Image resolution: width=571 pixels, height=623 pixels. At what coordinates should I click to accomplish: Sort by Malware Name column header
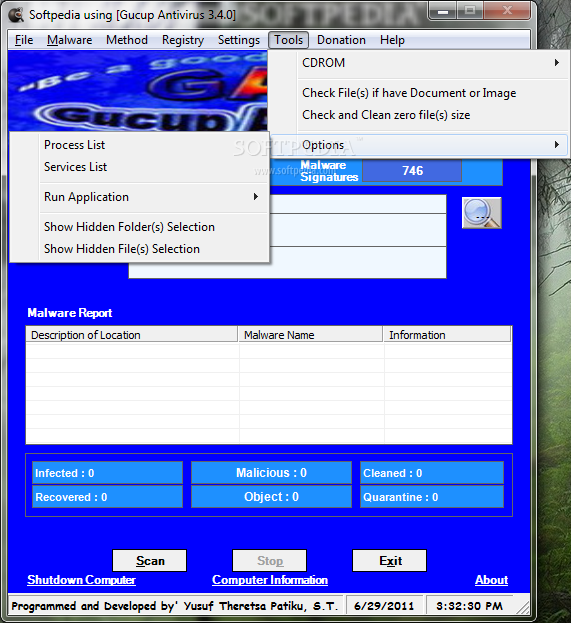[311, 335]
